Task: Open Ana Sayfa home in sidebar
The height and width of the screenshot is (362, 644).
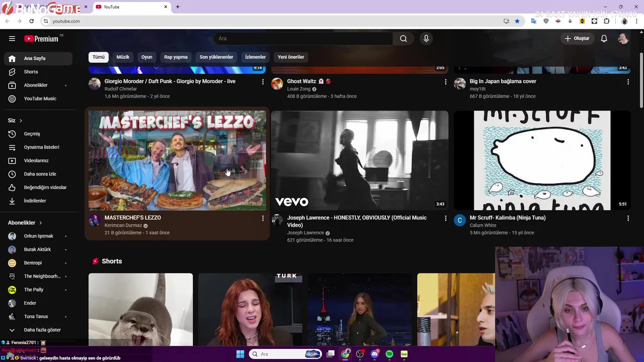Action: pyautogui.click(x=38, y=58)
